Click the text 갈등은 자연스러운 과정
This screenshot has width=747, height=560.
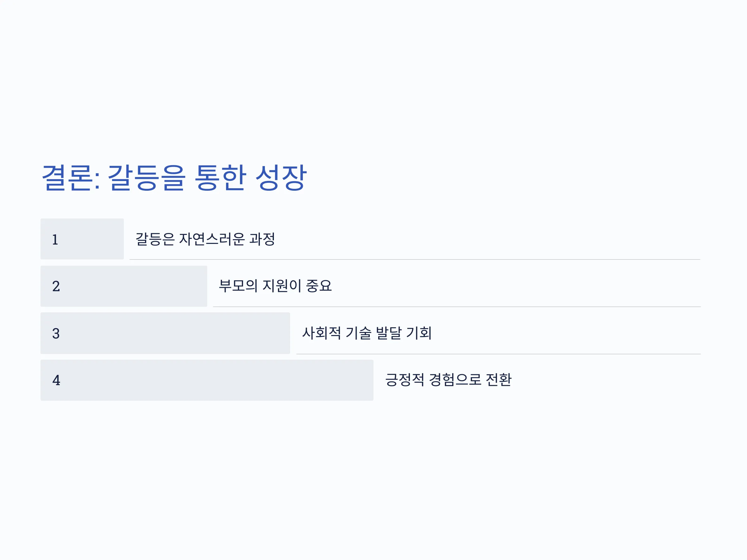[x=205, y=239]
